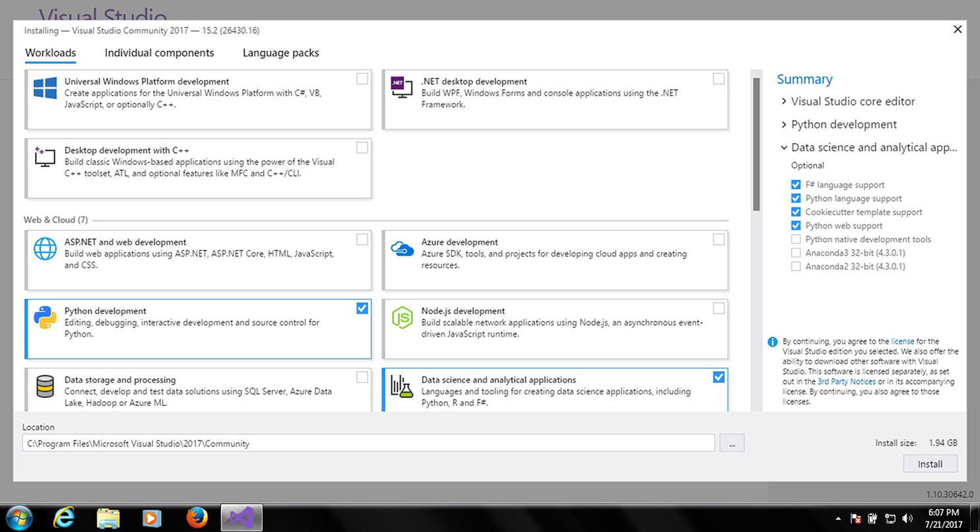Image resolution: width=980 pixels, height=532 pixels.
Task: Click the Python development logo icon
Action: point(45,317)
